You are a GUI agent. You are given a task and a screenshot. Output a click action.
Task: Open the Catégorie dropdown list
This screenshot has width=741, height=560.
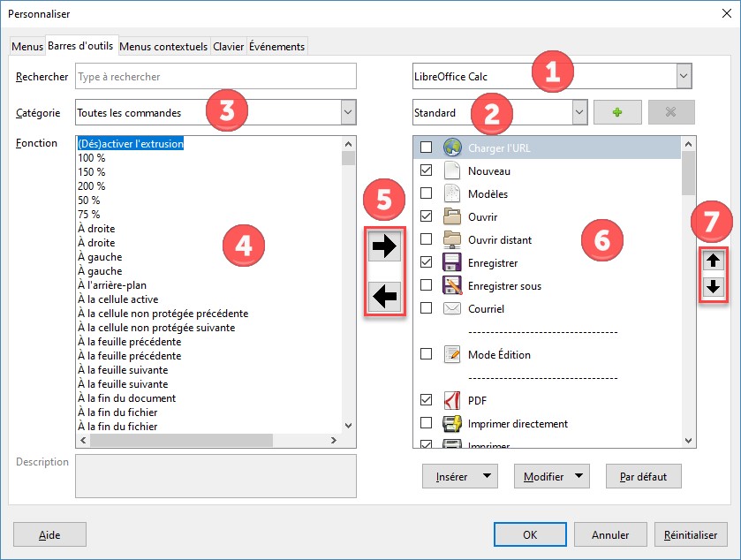click(x=348, y=112)
